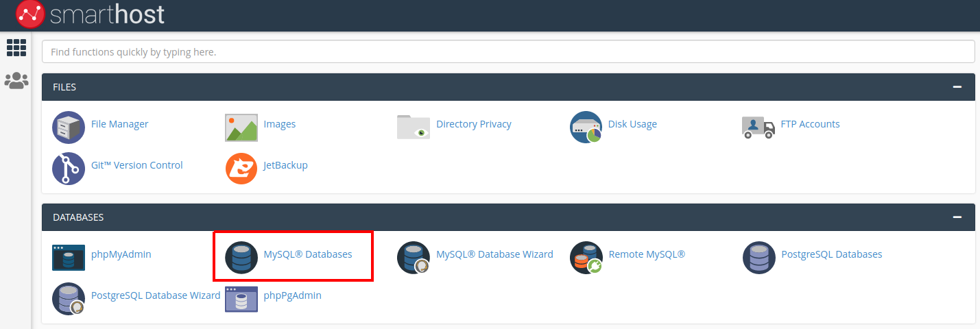
Task: Collapse the Files section
Action: pyautogui.click(x=957, y=87)
